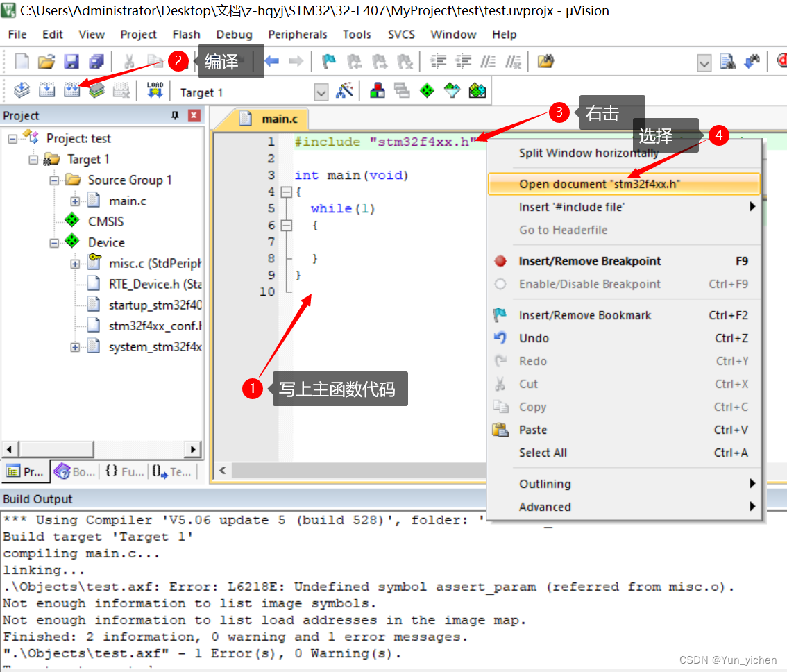Click editor horizontal scroll left arrow
Screen dimensions: 787x672
223,471
